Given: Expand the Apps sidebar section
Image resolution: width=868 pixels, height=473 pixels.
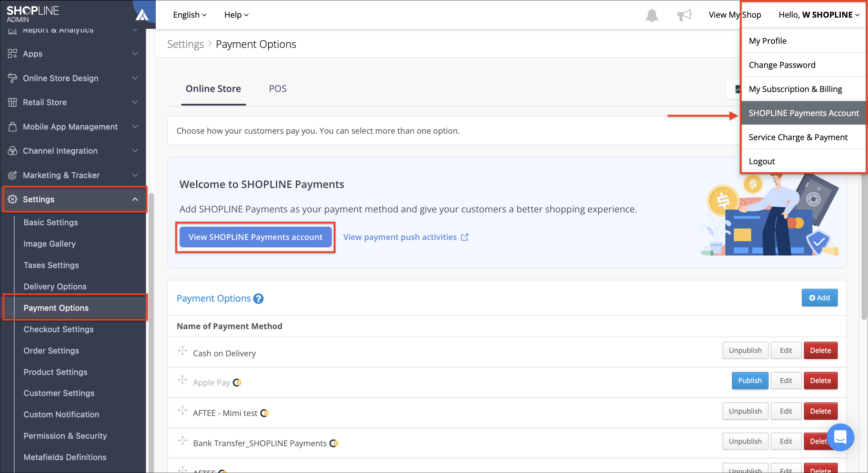Looking at the screenshot, I should [x=135, y=54].
